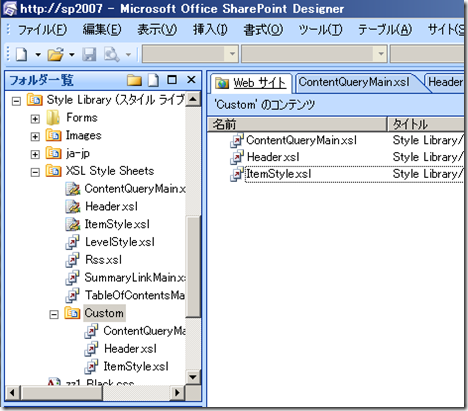Viewport: 468px width, 411px height.
Task: Click the folder list vertical scrollbar thumb
Action: [x=193, y=266]
